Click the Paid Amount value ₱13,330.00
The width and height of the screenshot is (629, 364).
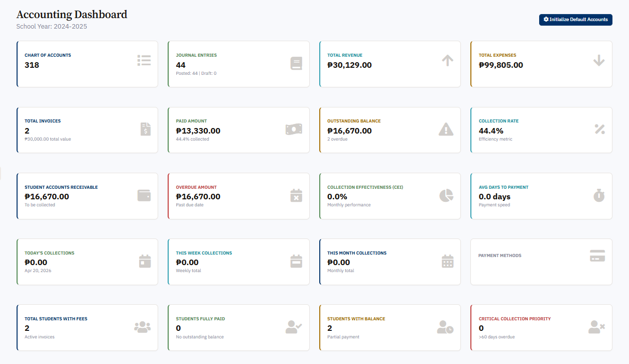point(198,131)
